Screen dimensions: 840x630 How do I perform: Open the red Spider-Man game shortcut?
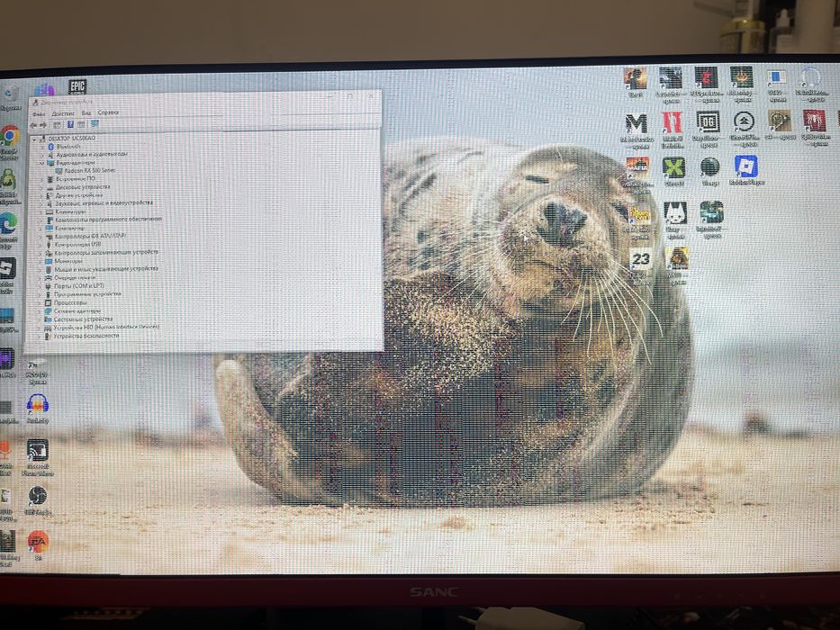tap(814, 121)
